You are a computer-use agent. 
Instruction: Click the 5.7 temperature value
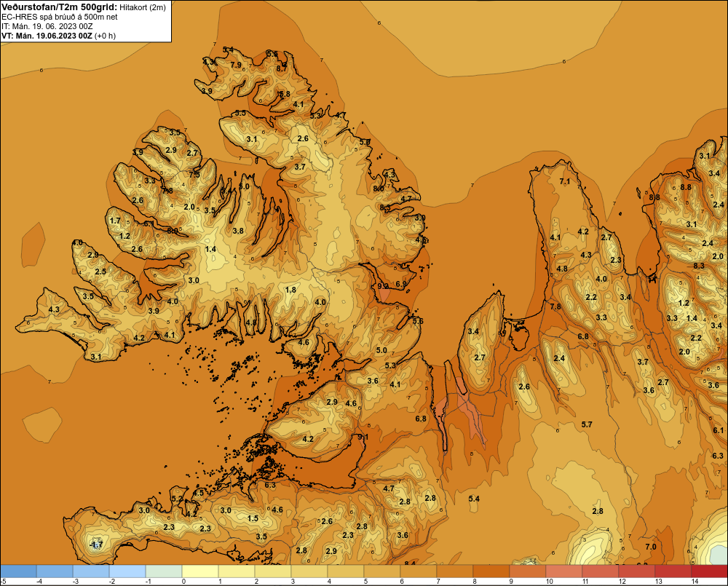(x=587, y=424)
